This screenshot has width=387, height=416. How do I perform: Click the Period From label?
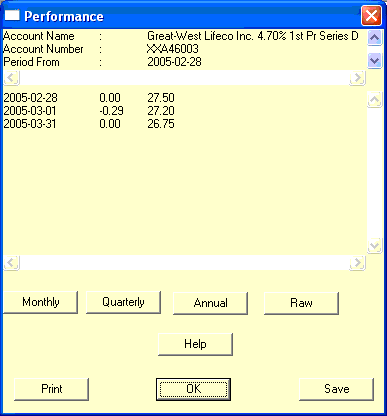pyautogui.click(x=31, y=62)
